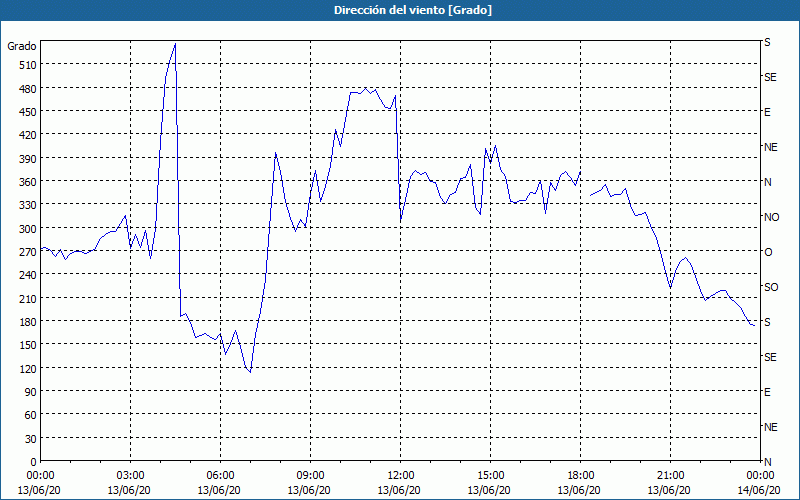Select the 60 y-axis tick label
800x500 pixels.
click(x=31, y=415)
